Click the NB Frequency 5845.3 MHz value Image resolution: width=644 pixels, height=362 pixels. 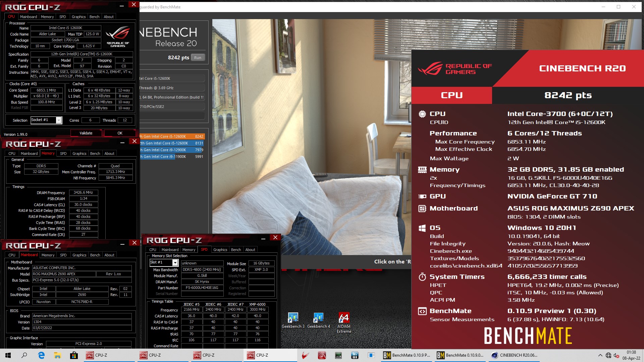[115, 178]
